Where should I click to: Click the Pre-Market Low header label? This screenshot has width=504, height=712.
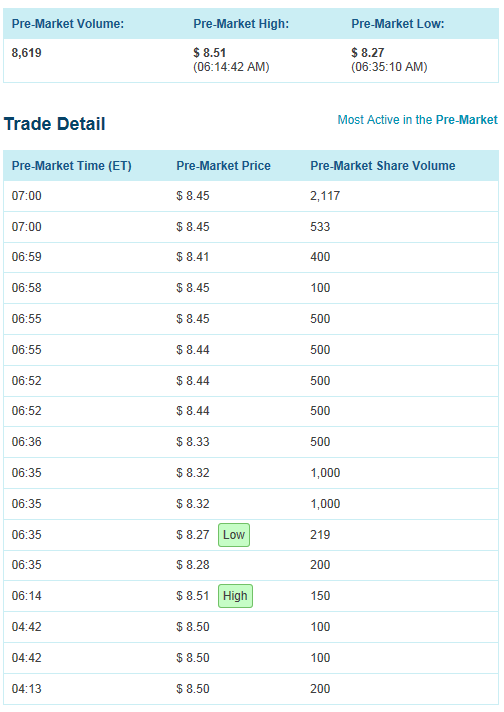pyautogui.click(x=398, y=24)
